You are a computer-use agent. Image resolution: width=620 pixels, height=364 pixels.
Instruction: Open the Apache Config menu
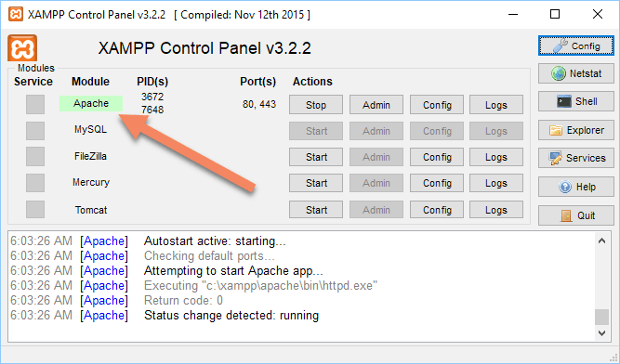[x=437, y=105]
